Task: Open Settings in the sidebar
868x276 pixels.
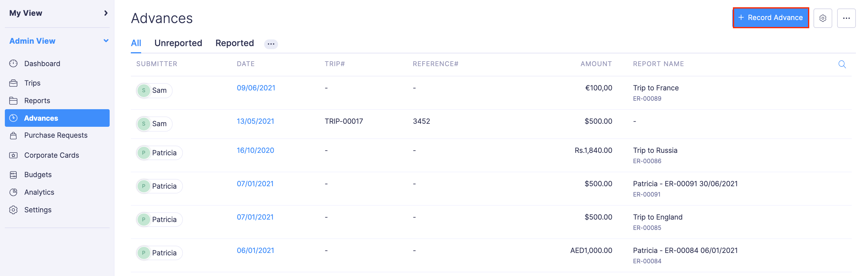Action: (38, 210)
